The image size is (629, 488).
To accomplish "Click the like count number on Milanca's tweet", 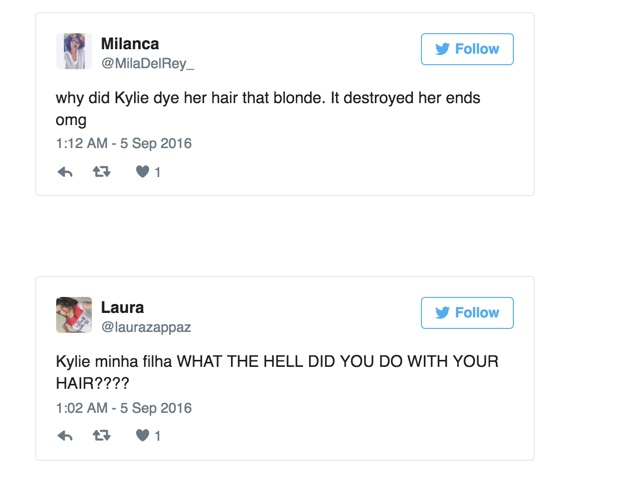I will 157,172.
